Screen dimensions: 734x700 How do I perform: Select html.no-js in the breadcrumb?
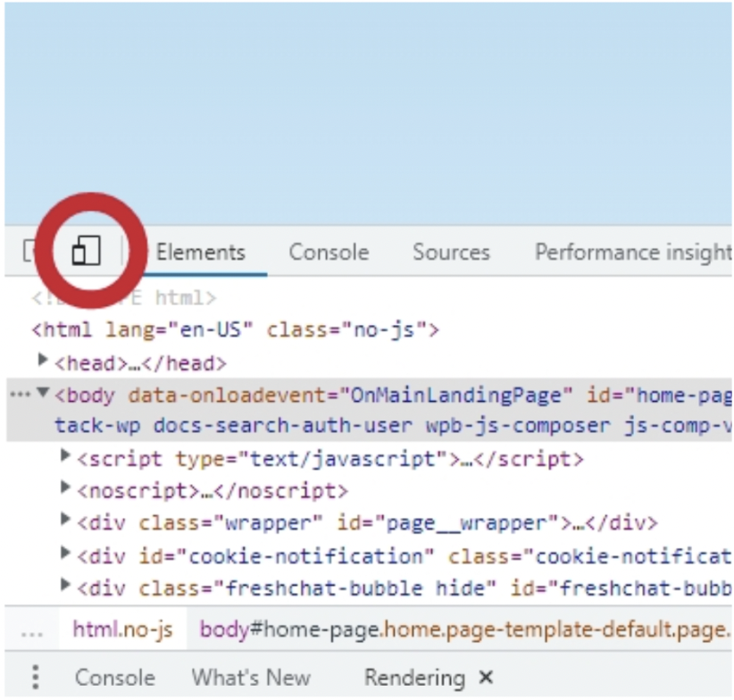point(122,629)
